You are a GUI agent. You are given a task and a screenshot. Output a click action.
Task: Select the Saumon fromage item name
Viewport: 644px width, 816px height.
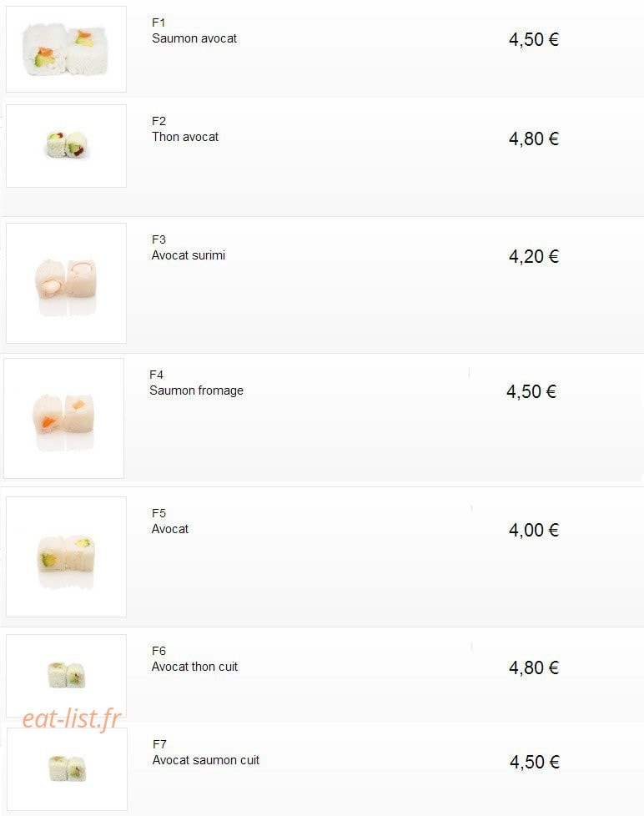[196, 390]
